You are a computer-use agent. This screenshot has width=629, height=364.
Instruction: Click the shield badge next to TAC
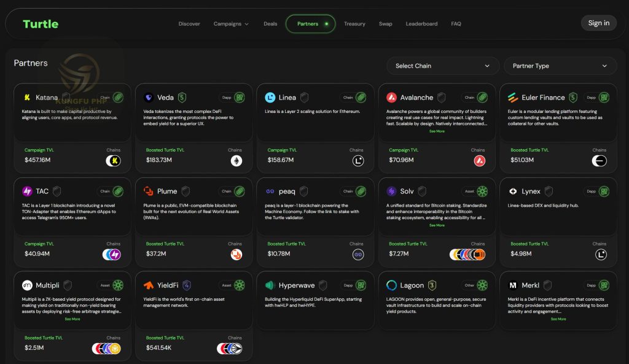[57, 192]
